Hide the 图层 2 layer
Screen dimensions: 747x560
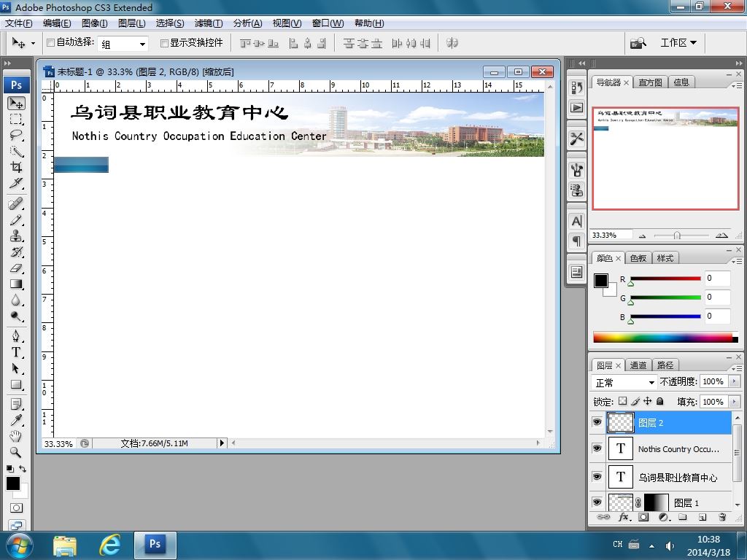point(597,422)
